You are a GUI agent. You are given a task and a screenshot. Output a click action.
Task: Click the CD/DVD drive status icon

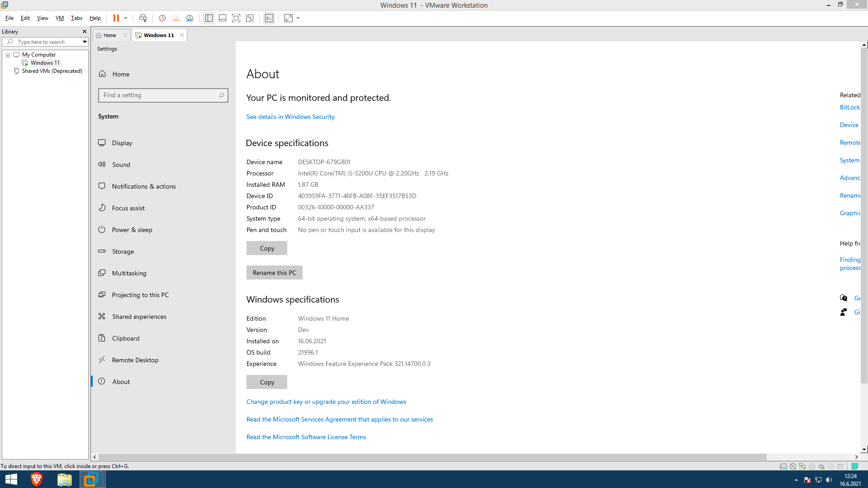point(793,466)
